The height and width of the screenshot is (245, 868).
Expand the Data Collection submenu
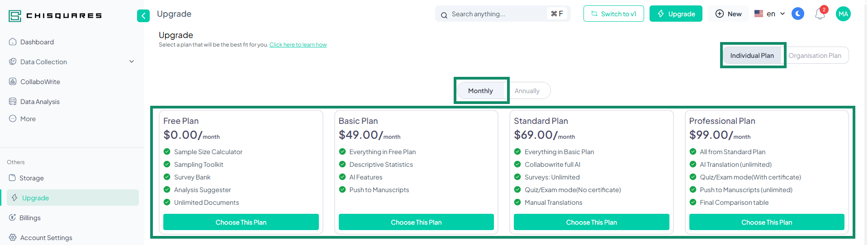tap(132, 62)
